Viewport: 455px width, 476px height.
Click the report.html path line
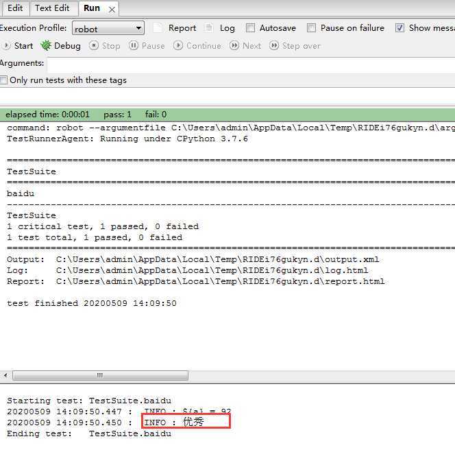click(196, 281)
